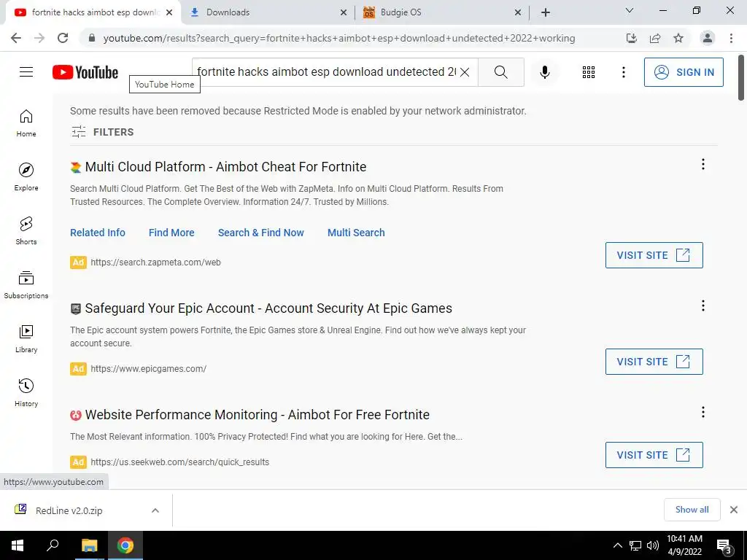Image resolution: width=747 pixels, height=560 pixels.
Task: Open Windows taskbar search
Action: click(53, 545)
